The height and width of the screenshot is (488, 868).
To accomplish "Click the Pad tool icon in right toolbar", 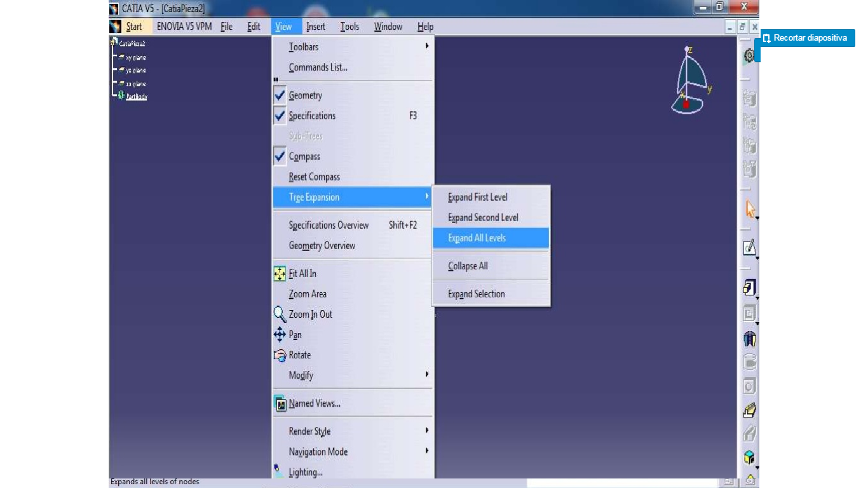I will coord(750,287).
